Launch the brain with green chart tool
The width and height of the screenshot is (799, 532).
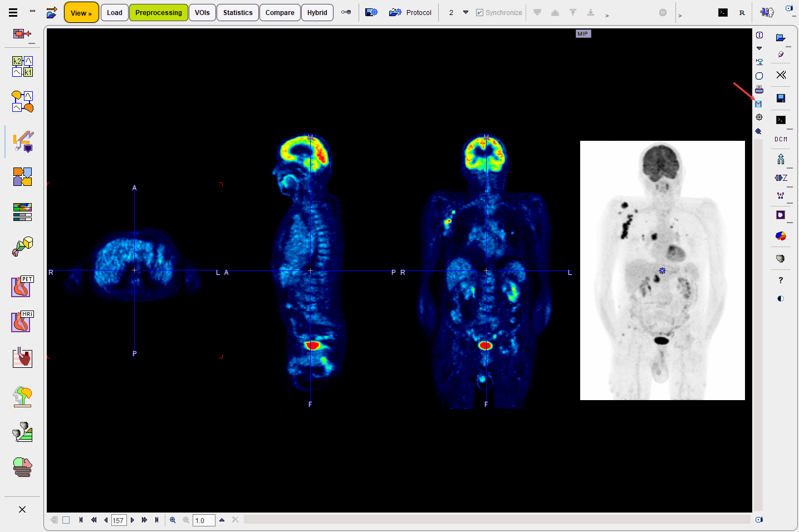(x=23, y=432)
